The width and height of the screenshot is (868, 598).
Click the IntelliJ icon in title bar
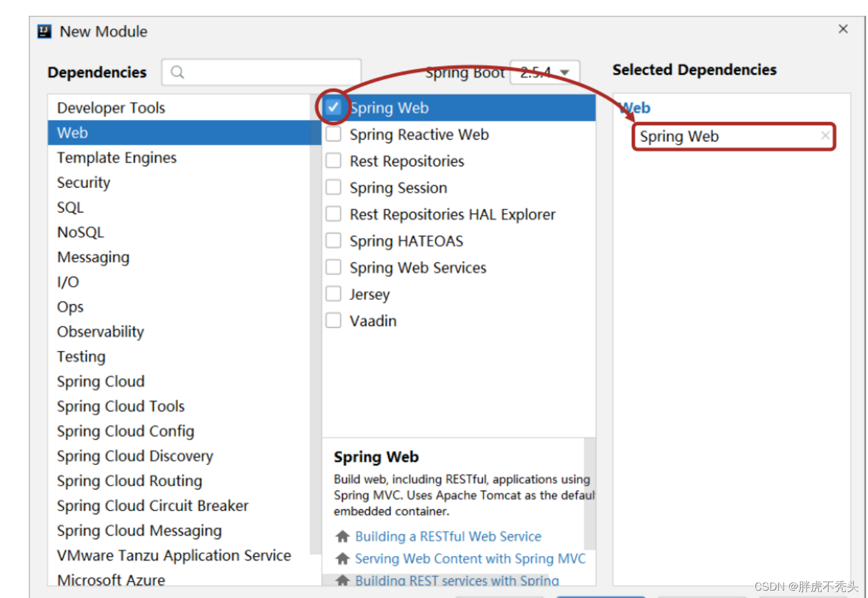click(x=44, y=32)
